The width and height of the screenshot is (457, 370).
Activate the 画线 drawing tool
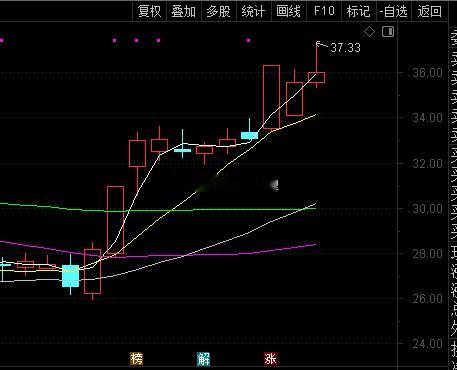tap(289, 11)
